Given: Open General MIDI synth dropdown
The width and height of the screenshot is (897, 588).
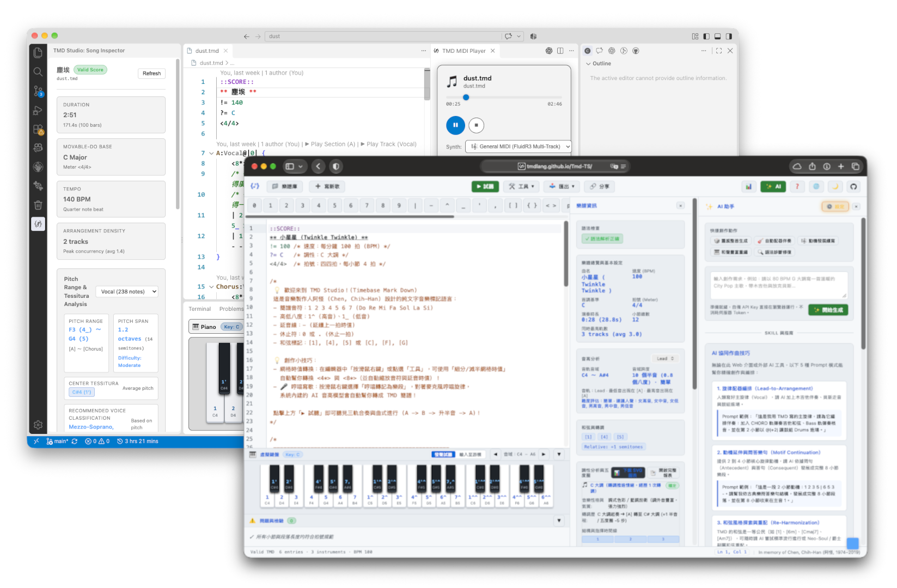Looking at the screenshot, I should coord(518,146).
